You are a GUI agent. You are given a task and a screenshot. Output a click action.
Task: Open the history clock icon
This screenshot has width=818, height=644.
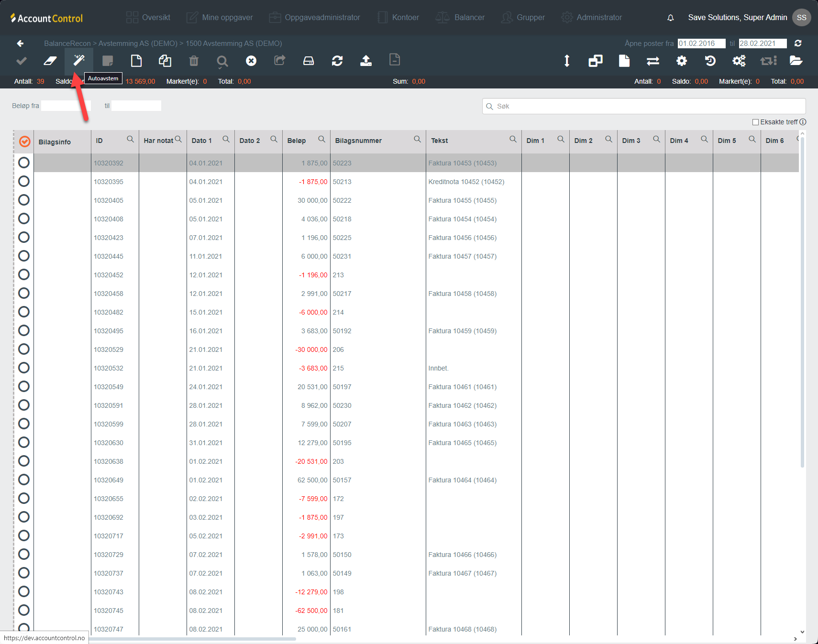click(710, 61)
